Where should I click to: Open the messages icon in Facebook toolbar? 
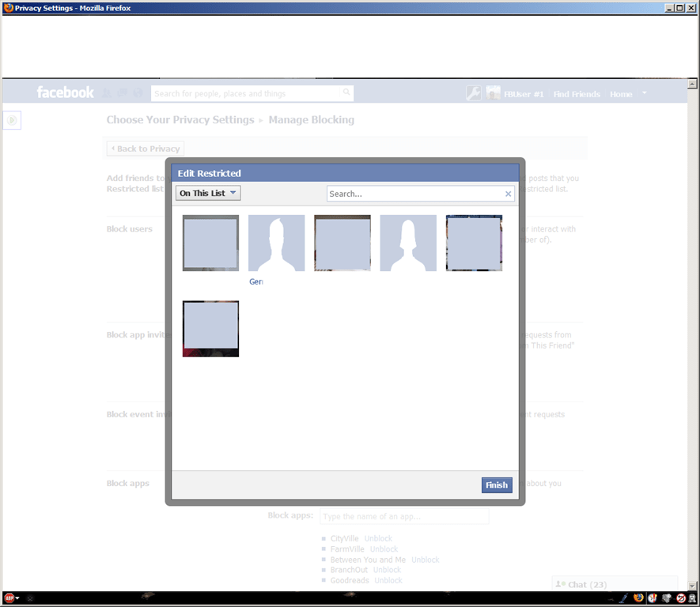[121, 92]
